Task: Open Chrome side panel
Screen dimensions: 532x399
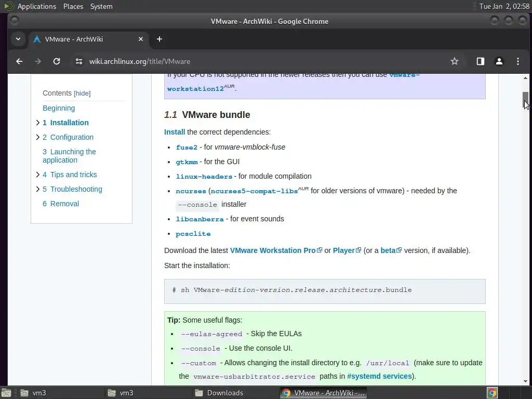Action: click(481, 61)
